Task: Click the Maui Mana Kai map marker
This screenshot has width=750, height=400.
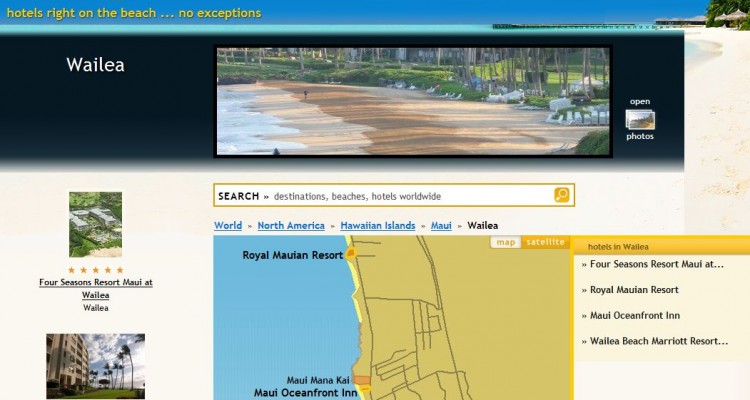Action: 361,380
